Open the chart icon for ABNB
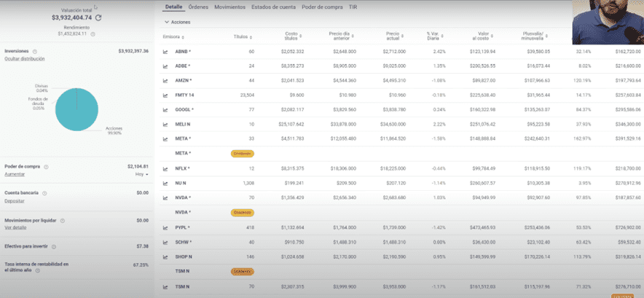Viewport: 644px width, 298px height. (166, 52)
